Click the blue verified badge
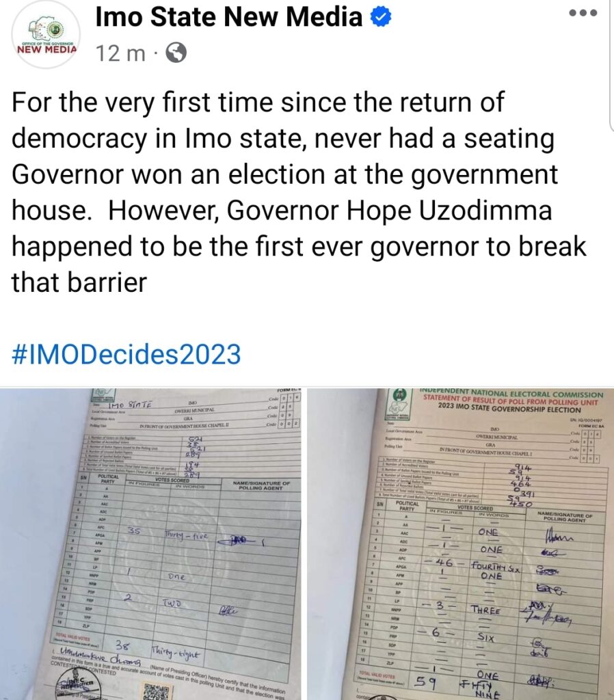 click(380, 18)
